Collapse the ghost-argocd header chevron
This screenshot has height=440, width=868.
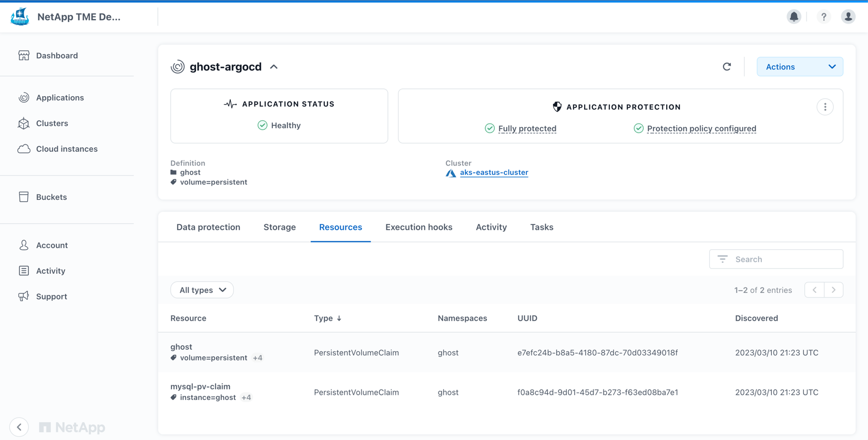(x=274, y=67)
